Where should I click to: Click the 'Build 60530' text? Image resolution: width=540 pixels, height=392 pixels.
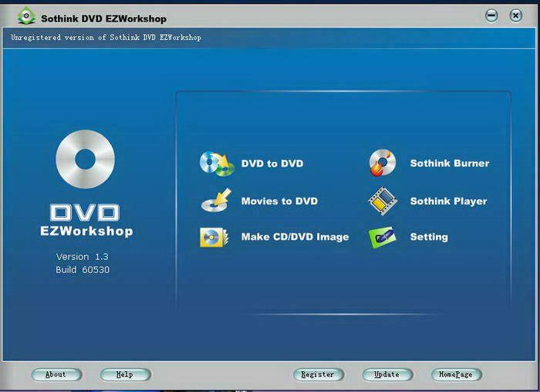click(83, 270)
